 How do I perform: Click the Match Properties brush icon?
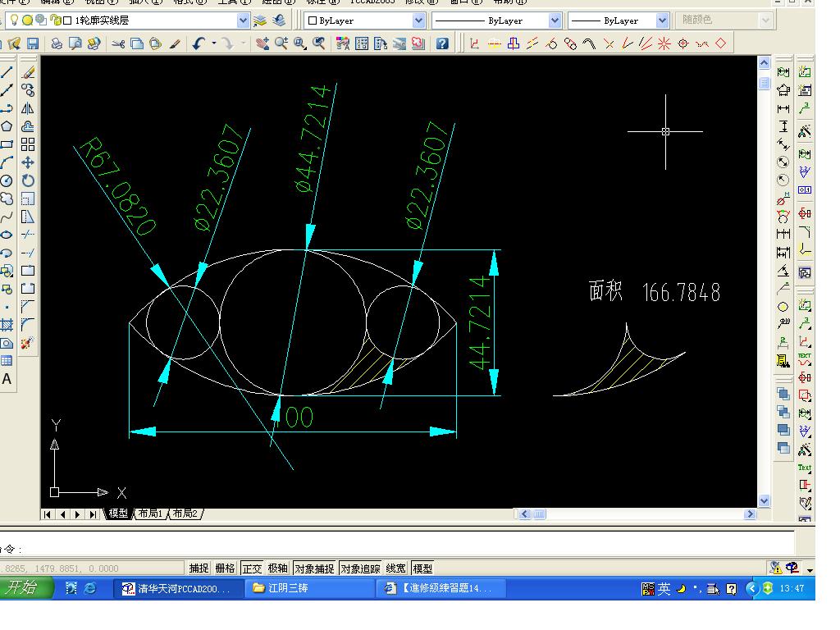(175, 43)
